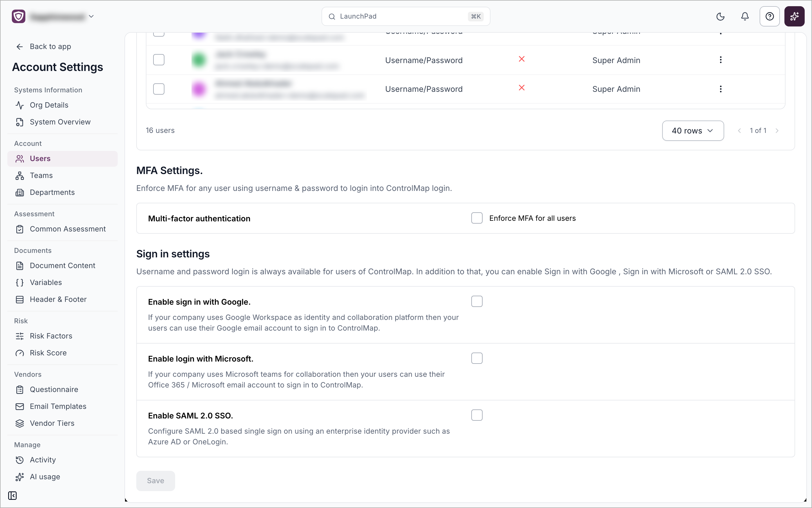Screen dimensions: 812x508
Task: Open notifications bell
Action: (x=745, y=16)
